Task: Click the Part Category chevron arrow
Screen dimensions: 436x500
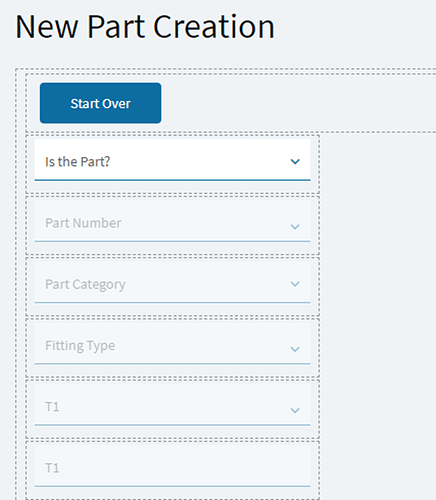Action: (295, 284)
